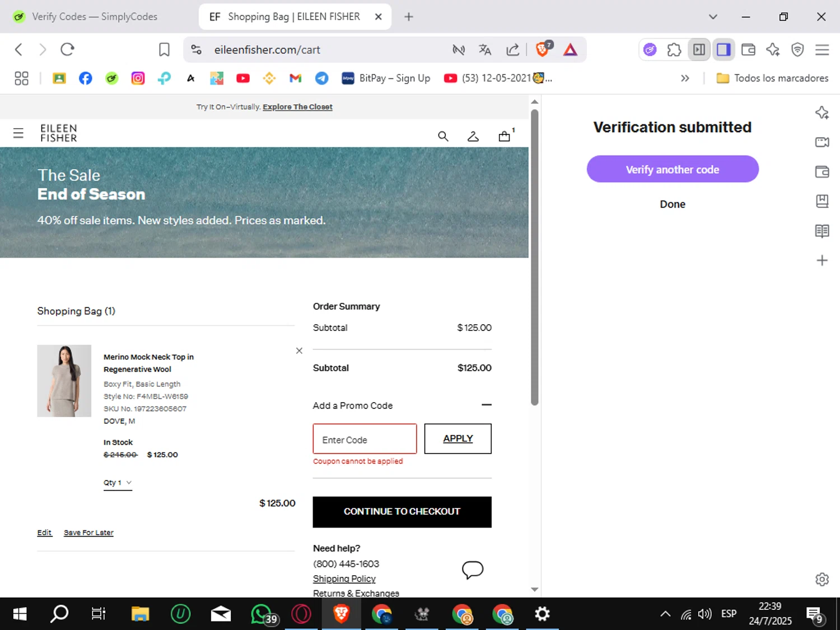
Task: Bookmark this page with the bookmark icon
Action: [x=164, y=50]
